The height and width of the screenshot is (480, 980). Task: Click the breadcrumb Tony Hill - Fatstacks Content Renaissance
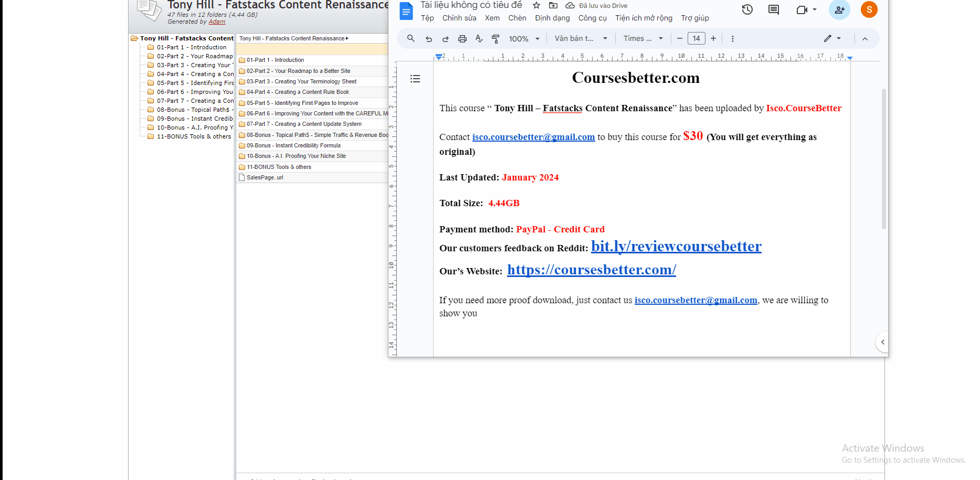[x=292, y=38]
